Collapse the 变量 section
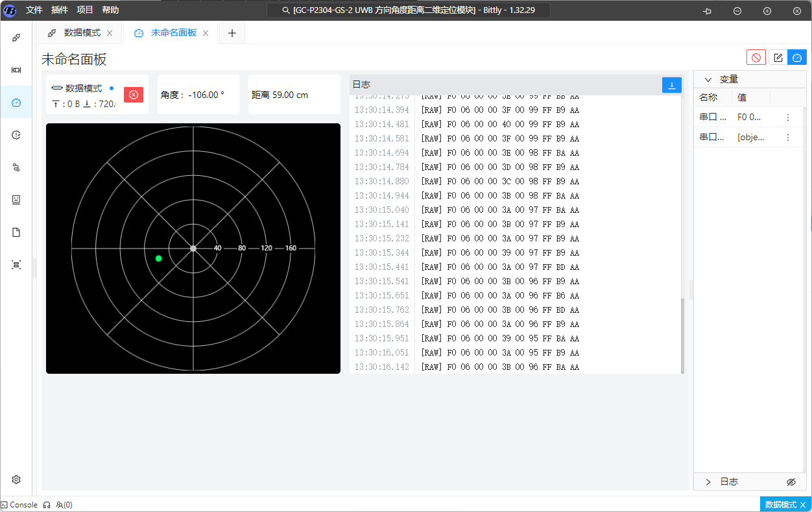This screenshot has height=512, width=812. tap(708, 79)
